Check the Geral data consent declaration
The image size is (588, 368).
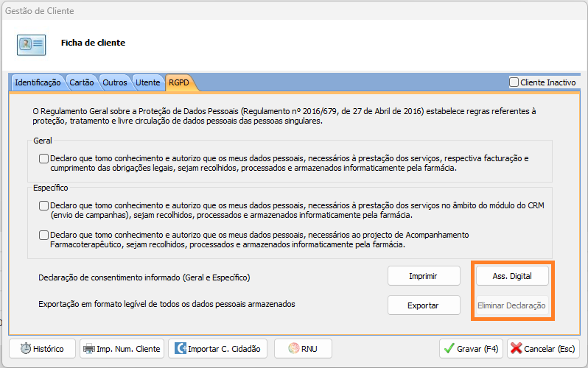pos(44,158)
